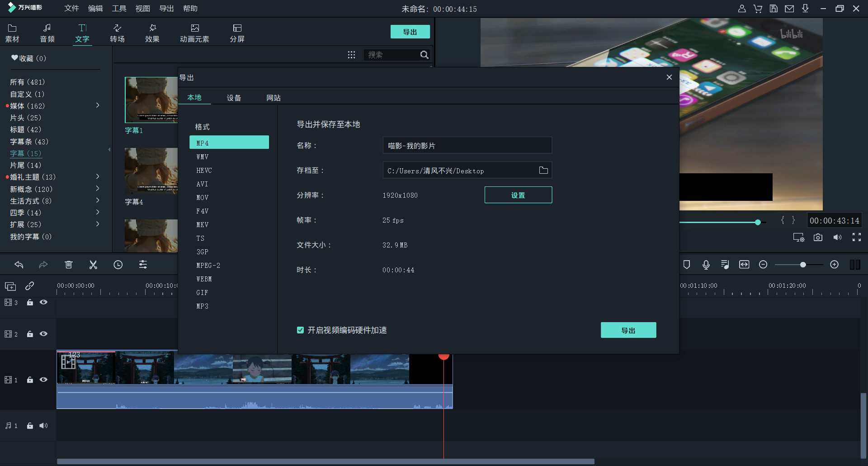Hide video track 3 with eye icon
The image size is (868, 466).
pyautogui.click(x=43, y=302)
